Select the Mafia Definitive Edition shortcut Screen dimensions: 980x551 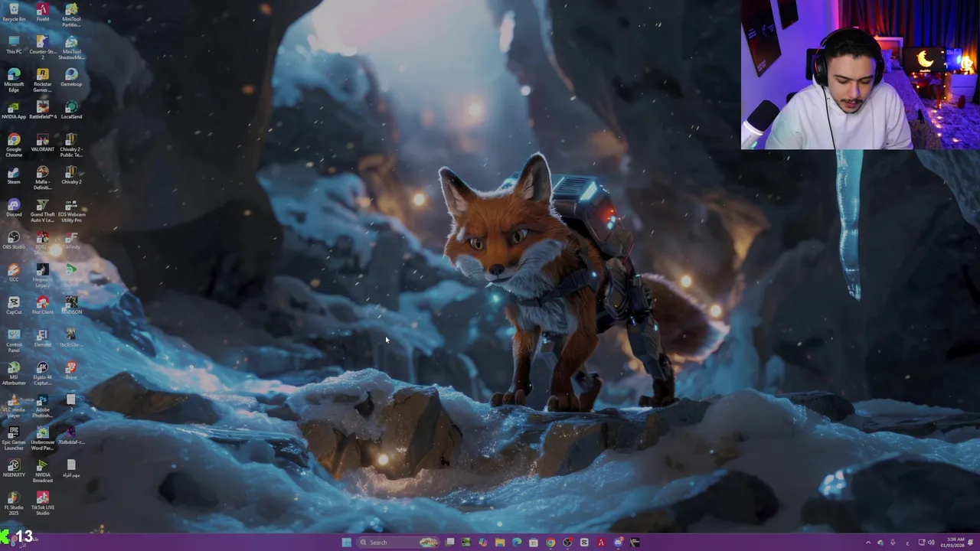(42, 178)
